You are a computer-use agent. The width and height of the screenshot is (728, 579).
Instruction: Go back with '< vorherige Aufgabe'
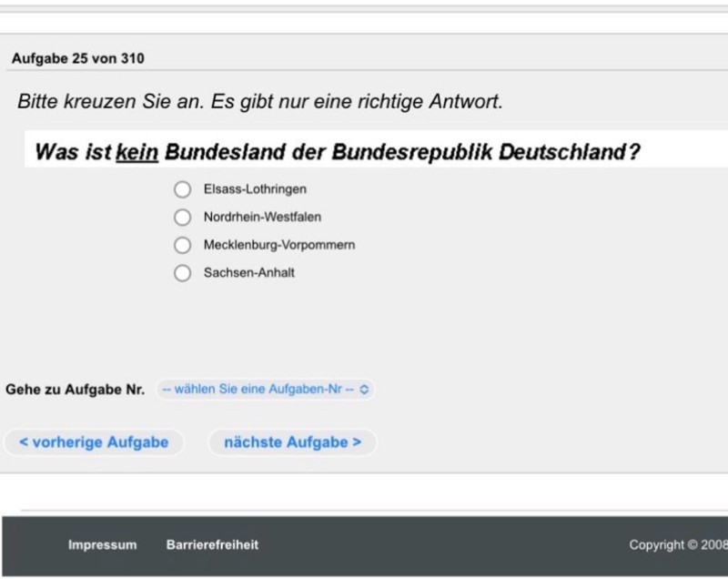(x=94, y=442)
